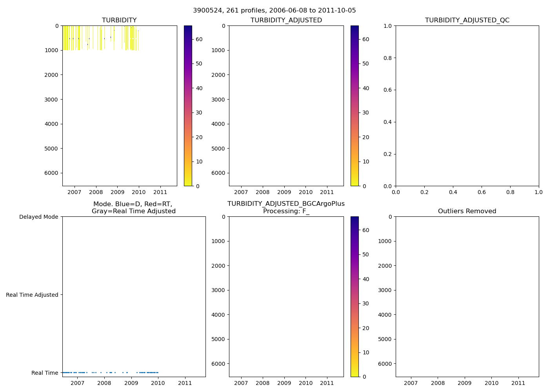Click the 0.8 y-axis tick on the QC plot

387,58
